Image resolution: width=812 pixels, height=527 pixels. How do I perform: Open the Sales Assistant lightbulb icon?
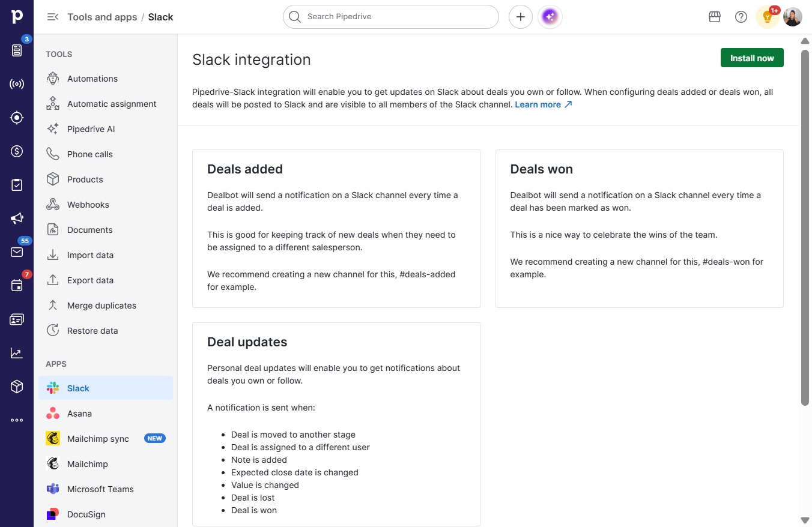click(x=768, y=17)
